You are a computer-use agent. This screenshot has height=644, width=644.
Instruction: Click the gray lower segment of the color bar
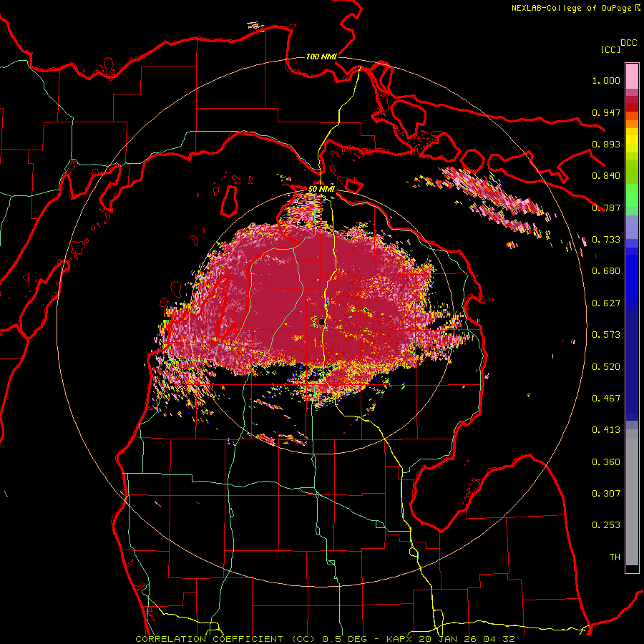point(632,497)
